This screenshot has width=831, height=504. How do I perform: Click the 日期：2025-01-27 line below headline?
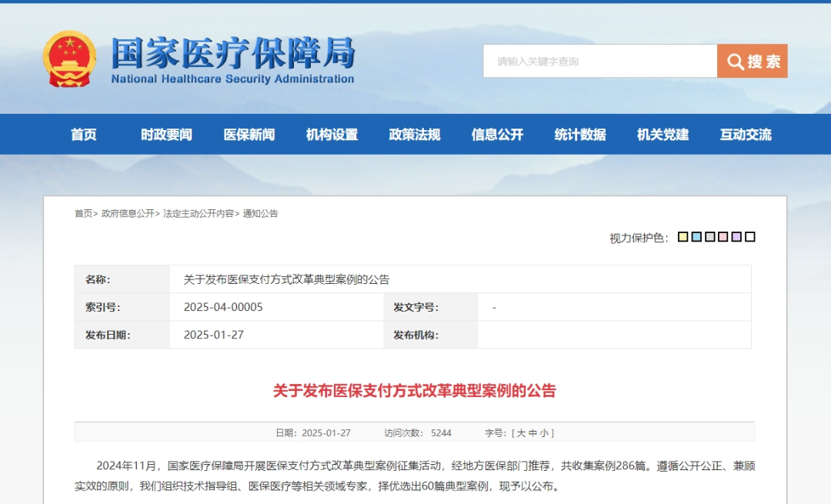[313, 433]
